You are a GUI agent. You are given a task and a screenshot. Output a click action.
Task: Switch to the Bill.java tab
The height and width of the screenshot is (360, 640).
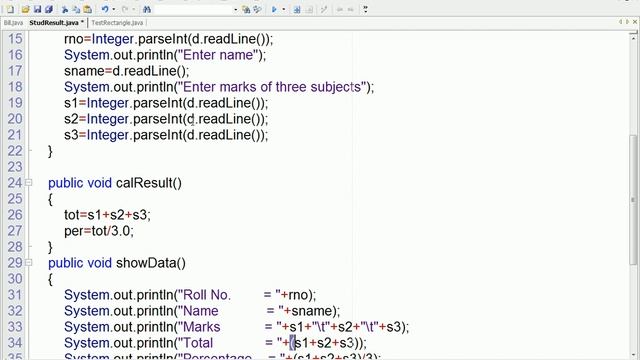pos(13,23)
